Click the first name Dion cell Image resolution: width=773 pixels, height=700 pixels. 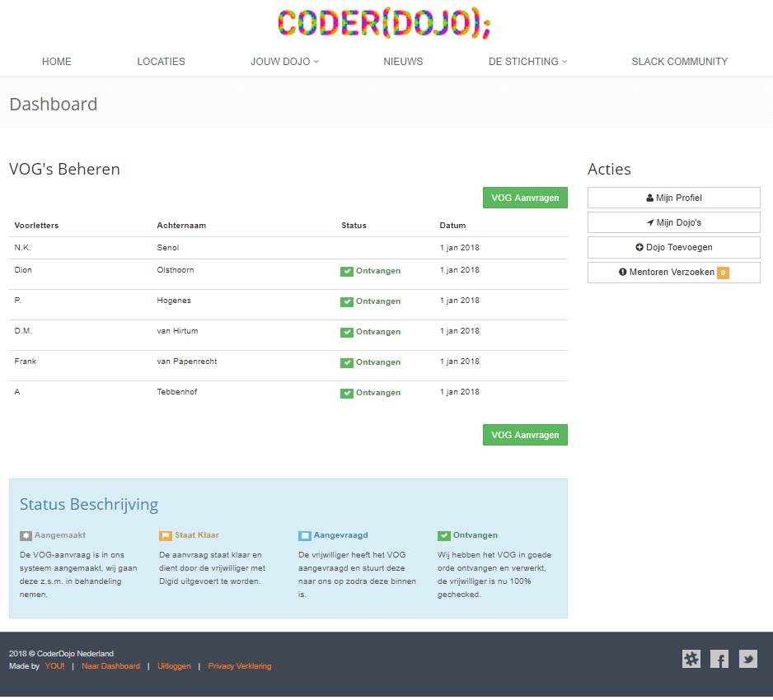(x=23, y=270)
